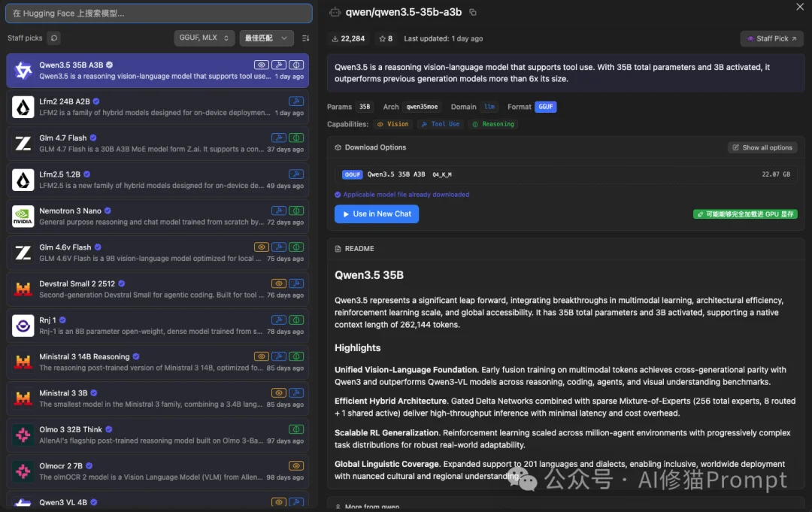
Task: Click the reasoning badge on Glm 4.7 Flash
Action: click(x=296, y=138)
